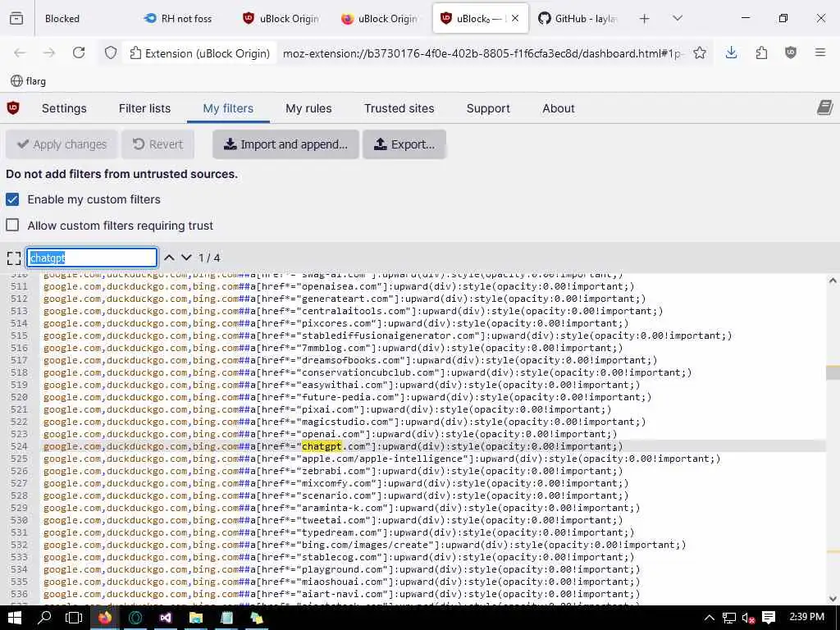Open the Support tab
The height and width of the screenshot is (630, 840).
488,108
